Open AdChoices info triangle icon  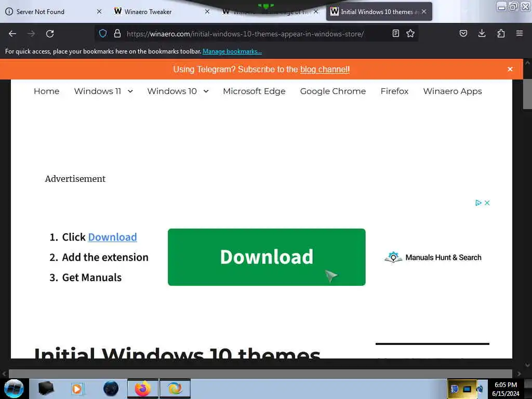[478, 203]
